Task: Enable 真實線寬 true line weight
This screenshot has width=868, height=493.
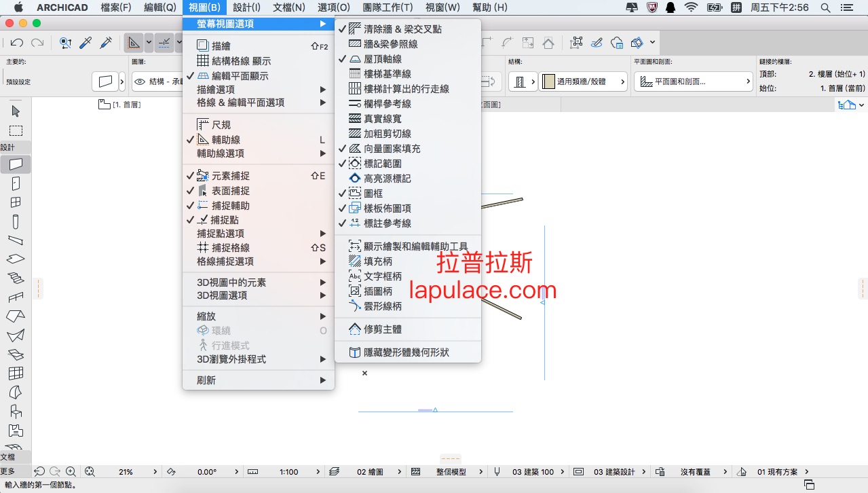Action: pos(382,119)
